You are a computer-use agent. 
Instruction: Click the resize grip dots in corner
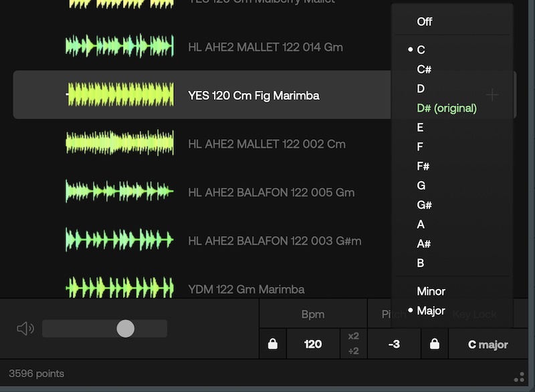point(519,377)
